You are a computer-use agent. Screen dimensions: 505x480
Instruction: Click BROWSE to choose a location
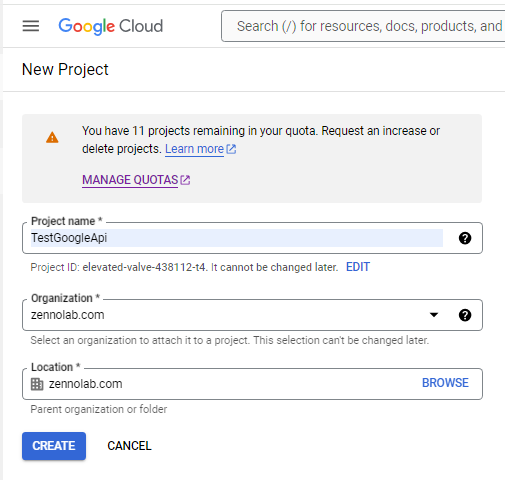(x=445, y=383)
